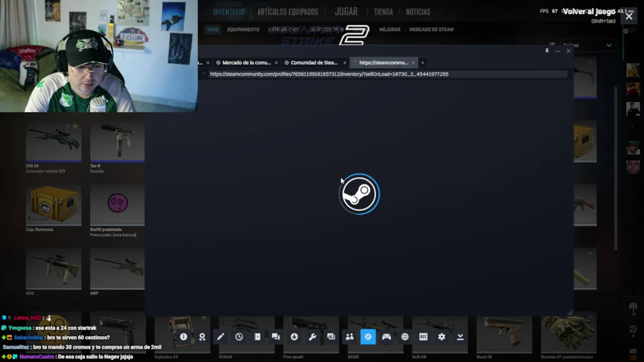Viewport: 644px width, 362px height.
Task: Open friends people icon in overlay toolbar
Action: coord(350,337)
